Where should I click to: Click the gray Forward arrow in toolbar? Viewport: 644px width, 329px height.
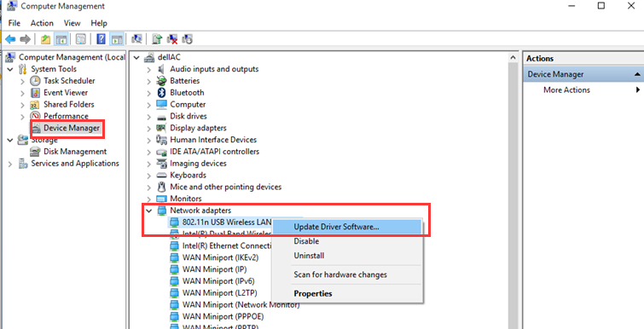coord(25,39)
